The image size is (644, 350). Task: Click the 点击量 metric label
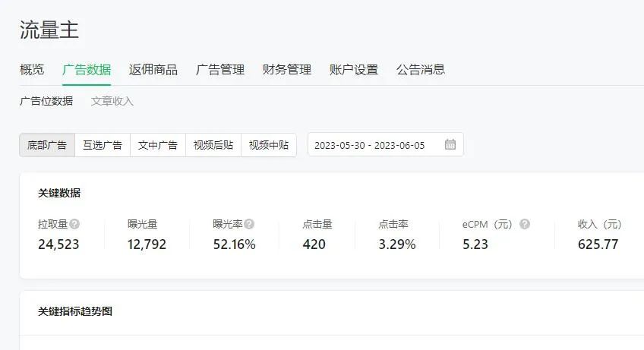[317, 224]
